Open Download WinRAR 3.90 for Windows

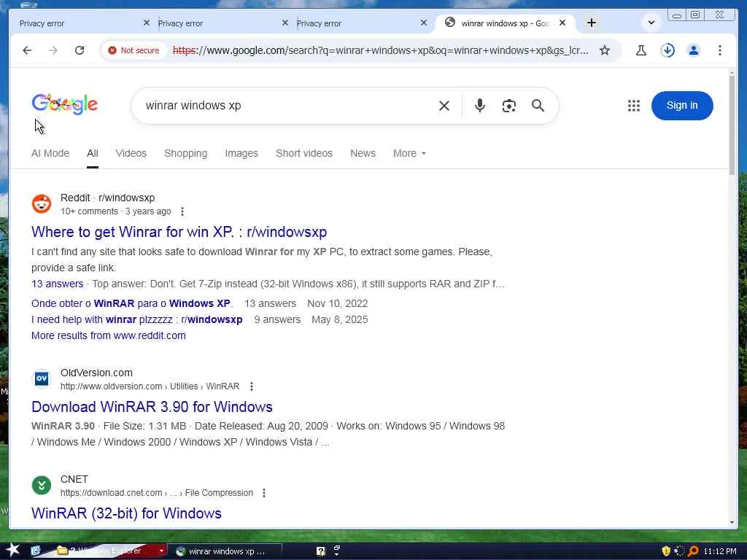coord(152,407)
